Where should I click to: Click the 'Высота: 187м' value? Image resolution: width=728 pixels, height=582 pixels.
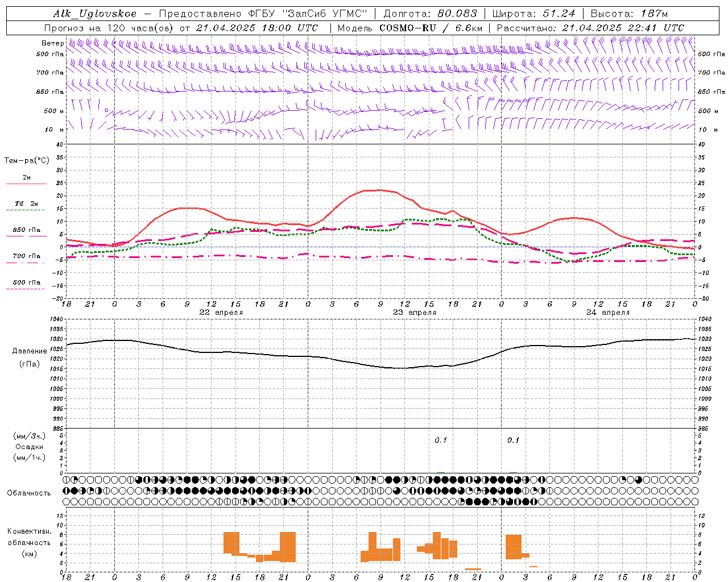tap(629, 14)
